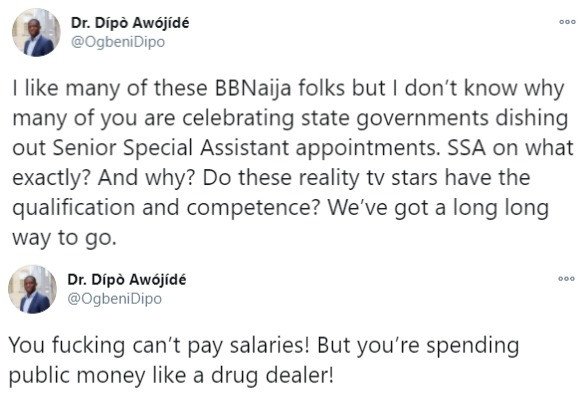
Task: Open Dr. Dípò Awójídé name on first tweet
Action: click(130, 23)
